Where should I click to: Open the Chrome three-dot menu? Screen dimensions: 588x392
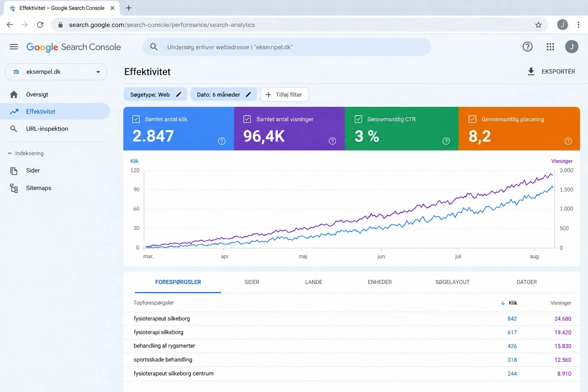point(578,25)
